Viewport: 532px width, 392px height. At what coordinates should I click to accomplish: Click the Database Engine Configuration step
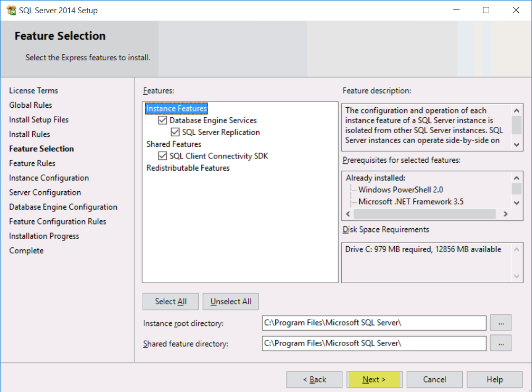(63, 207)
